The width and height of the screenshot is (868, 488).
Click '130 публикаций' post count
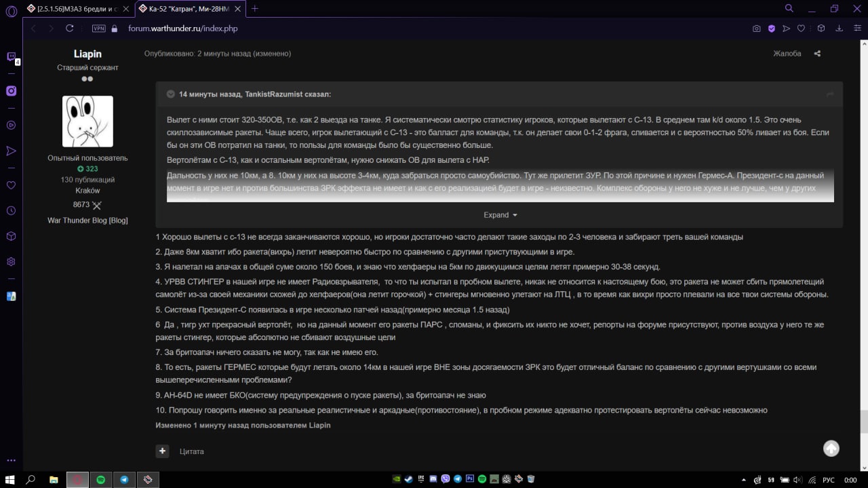tap(87, 180)
